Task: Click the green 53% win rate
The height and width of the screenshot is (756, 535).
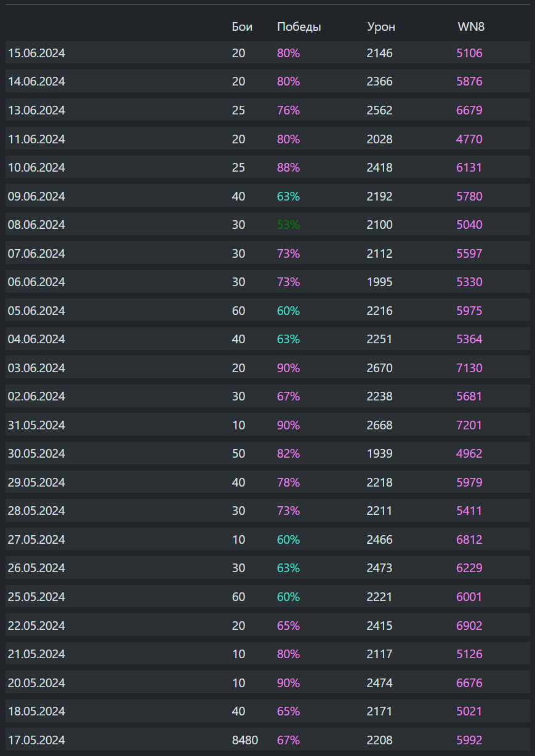Action: [288, 225]
